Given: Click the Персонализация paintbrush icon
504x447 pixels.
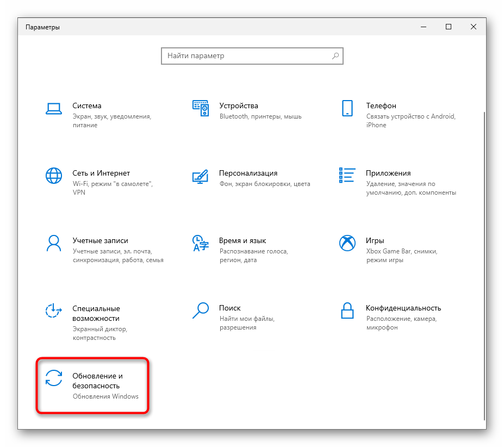Looking at the screenshot, I should click(x=201, y=175).
